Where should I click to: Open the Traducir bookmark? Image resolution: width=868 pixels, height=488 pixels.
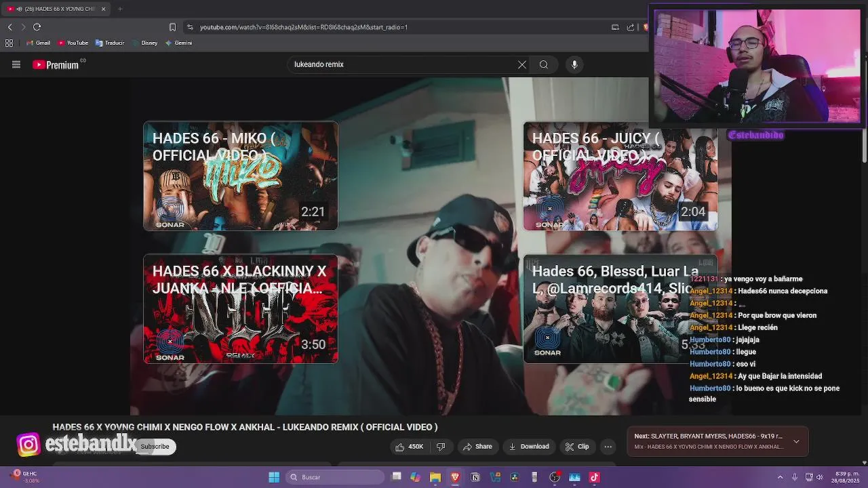[110, 43]
